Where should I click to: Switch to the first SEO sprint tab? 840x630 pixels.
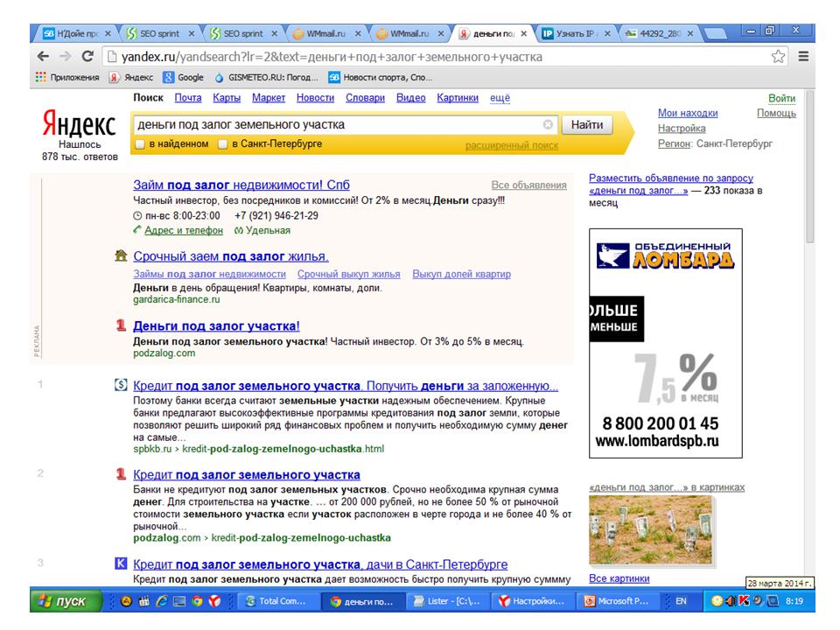160,33
